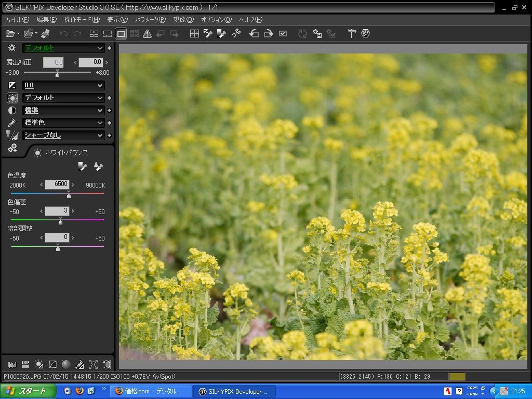Screen dimensions: 532x399
Task: Switch to thumbnail view mode
Action: pos(94,34)
